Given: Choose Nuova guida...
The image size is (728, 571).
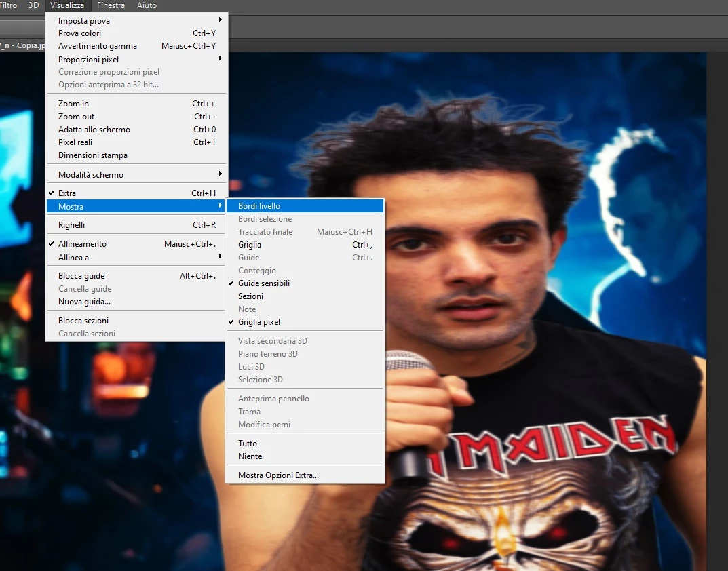Looking at the screenshot, I should pyautogui.click(x=137, y=302).
